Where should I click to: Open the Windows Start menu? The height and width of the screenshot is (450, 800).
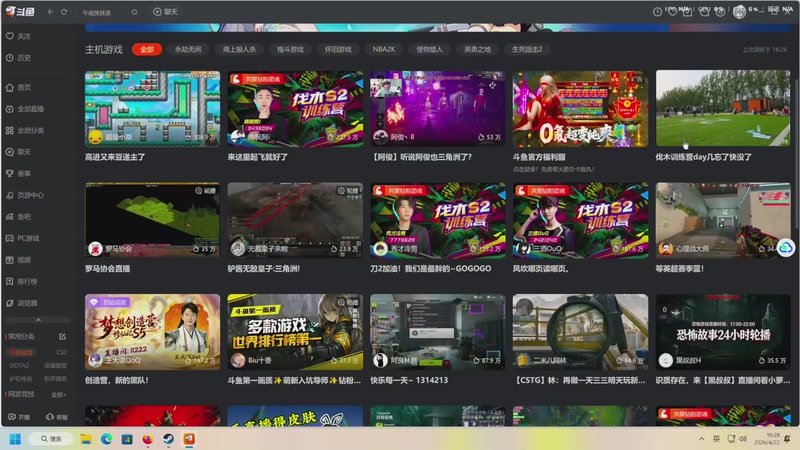[x=15, y=439]
